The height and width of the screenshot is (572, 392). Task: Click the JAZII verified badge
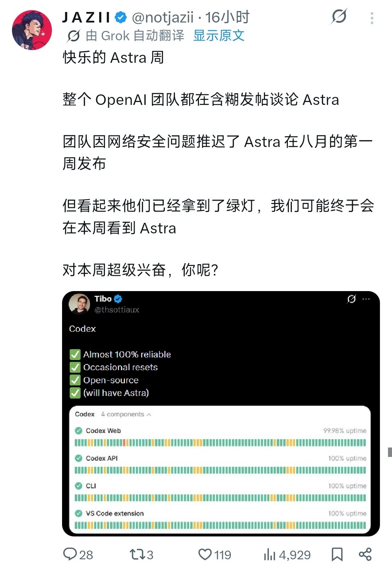coord(121,17)
